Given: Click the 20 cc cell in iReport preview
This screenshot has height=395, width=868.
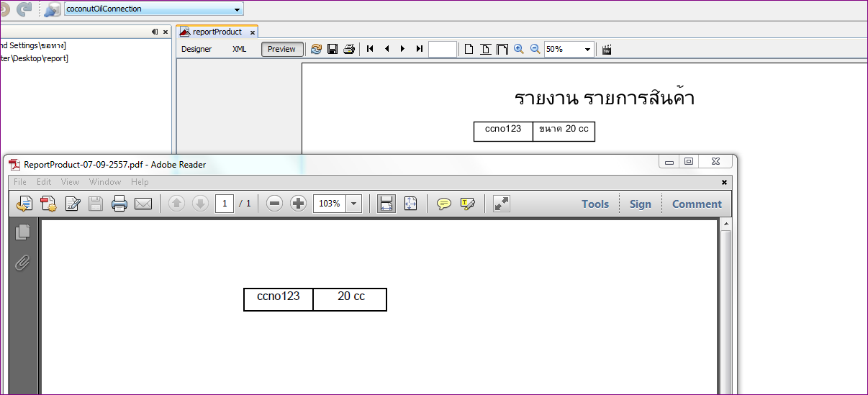Looking at the screenshot, I should (x=564, y=131).
